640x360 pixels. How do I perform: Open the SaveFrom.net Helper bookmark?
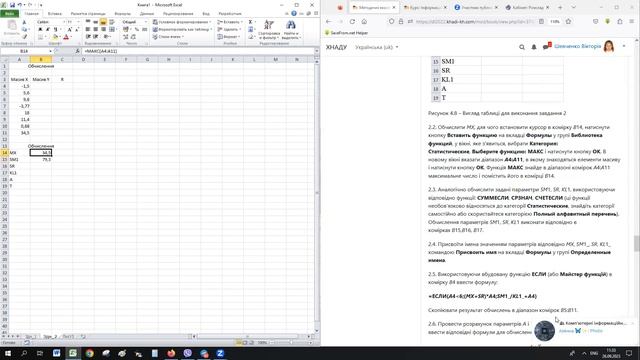tap(347, 33)
